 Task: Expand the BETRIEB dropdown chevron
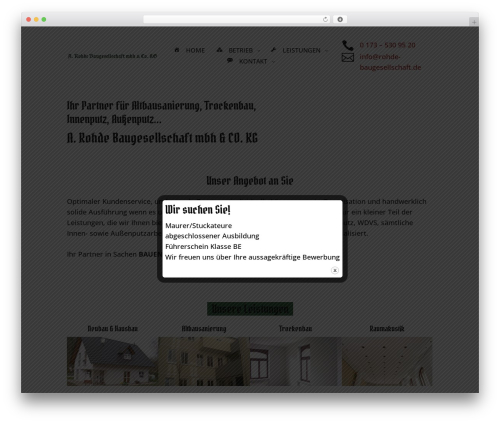pos(259,51)
